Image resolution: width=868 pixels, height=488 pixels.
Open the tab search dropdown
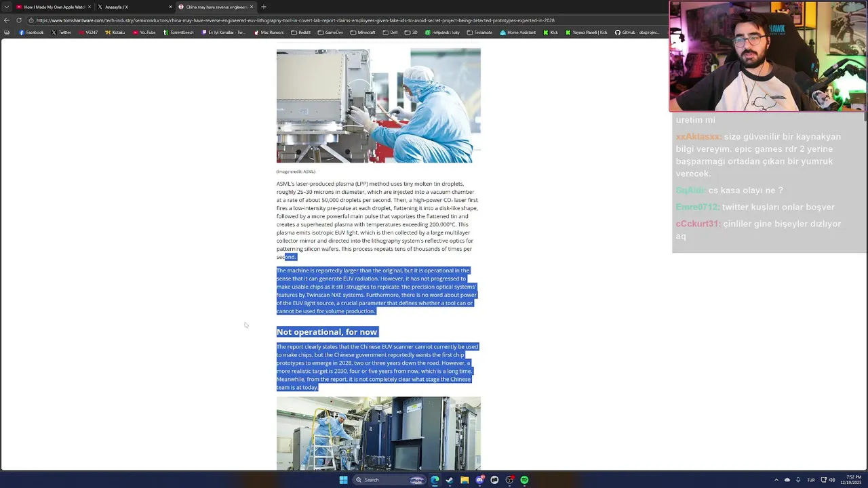6,7
